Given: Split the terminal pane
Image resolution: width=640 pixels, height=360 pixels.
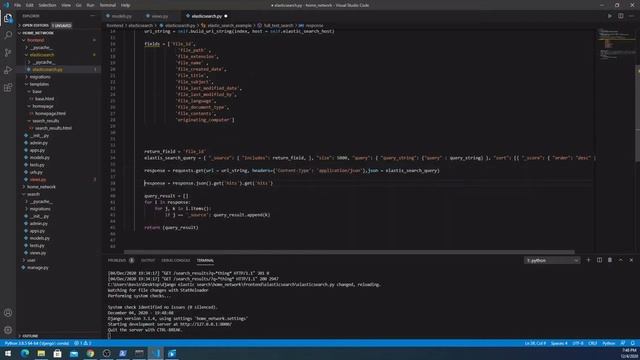Looking at the screenshot, I should pyautogui.click(x=599, y=260).
